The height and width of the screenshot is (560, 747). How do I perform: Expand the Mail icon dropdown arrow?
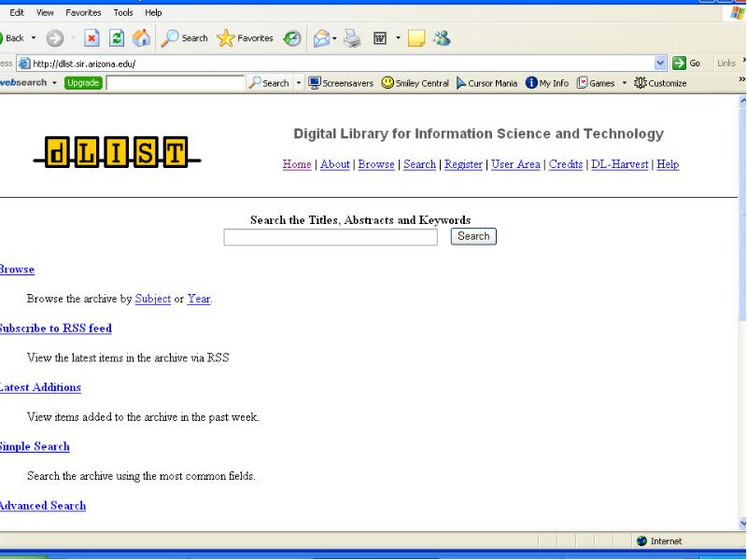click(334, 38)
